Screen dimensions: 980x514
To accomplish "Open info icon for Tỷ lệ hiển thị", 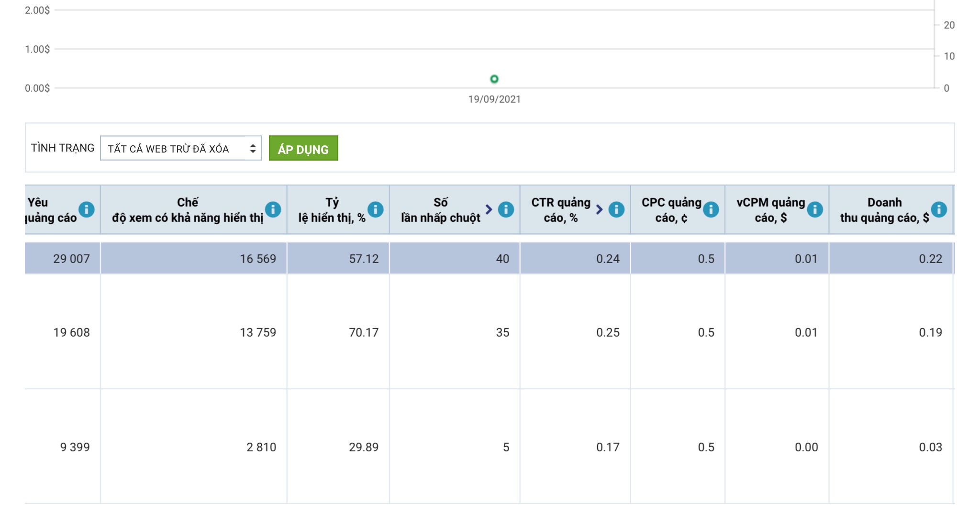I will tap(376, 209).
